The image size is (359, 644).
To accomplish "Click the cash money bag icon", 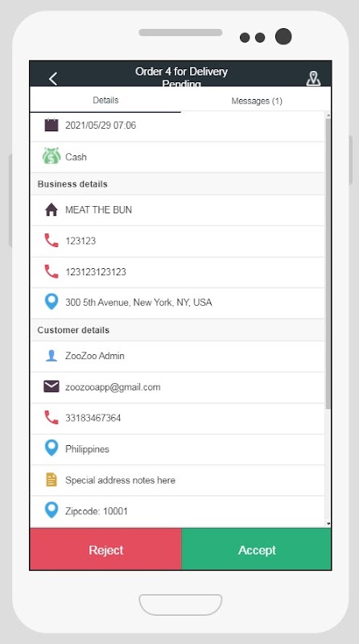I will pos(52,156).
